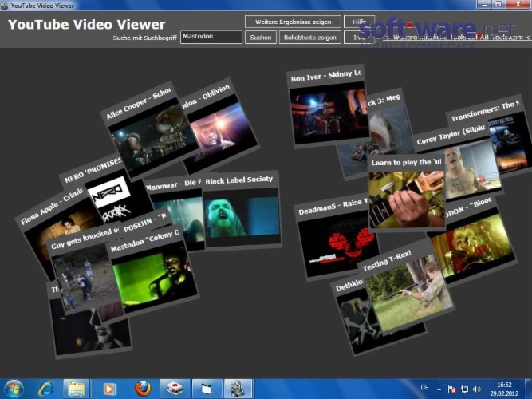Open the Hilfe help button
Image resolution: width=532 pixels, height=399 pixels.
coord(359,22)
